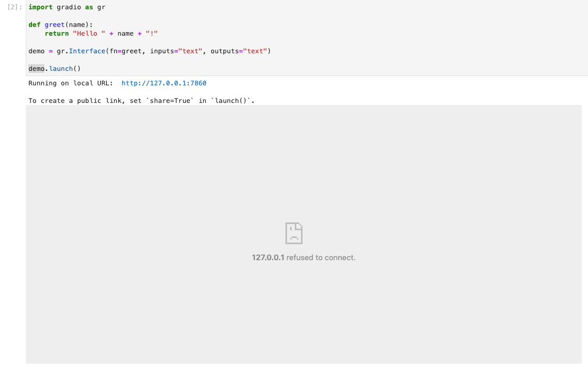This screenshot has height=374, width=588.
Task: Click the highlighted demo token
Action: click(35, 68)
